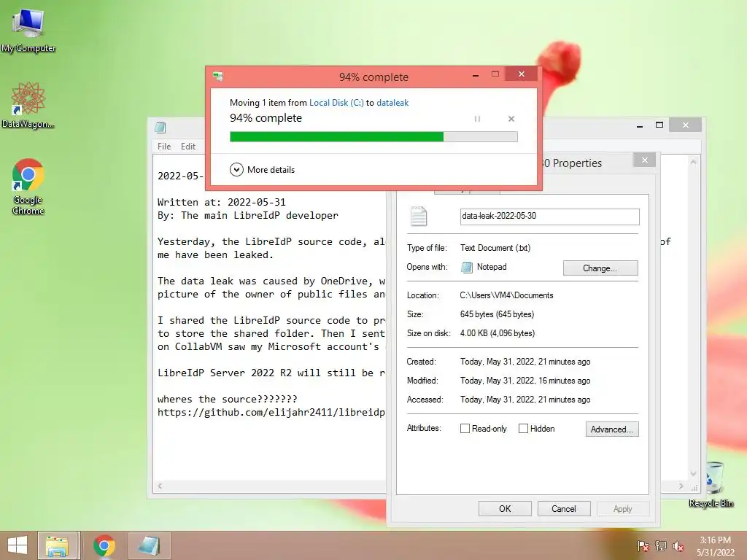Click the size value 645 bytes

click(x=497, y=314)
